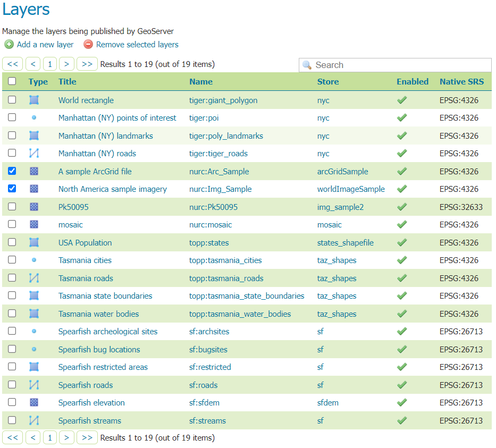Click raster icon beside Spearfish elevation
Viewport: 496px width, 448px height.
coord(34,403)
